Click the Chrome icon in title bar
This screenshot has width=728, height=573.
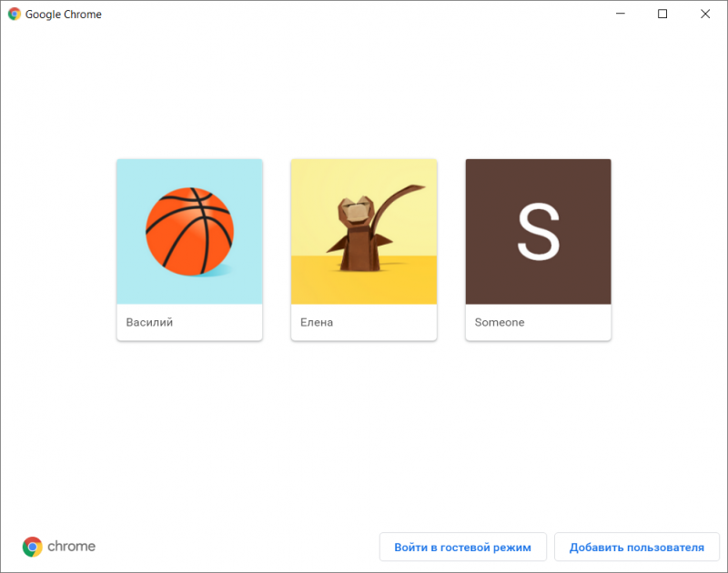[x=15, y=14]
